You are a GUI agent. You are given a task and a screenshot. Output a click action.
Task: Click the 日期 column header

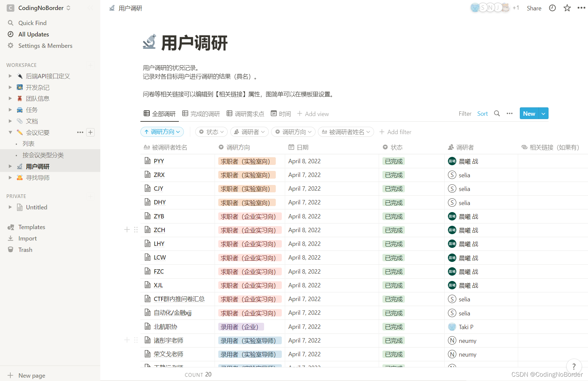pos(299,147)
